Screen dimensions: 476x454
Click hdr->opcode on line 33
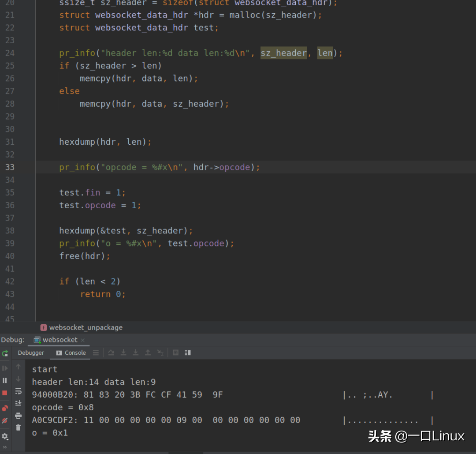pos(222,168)
